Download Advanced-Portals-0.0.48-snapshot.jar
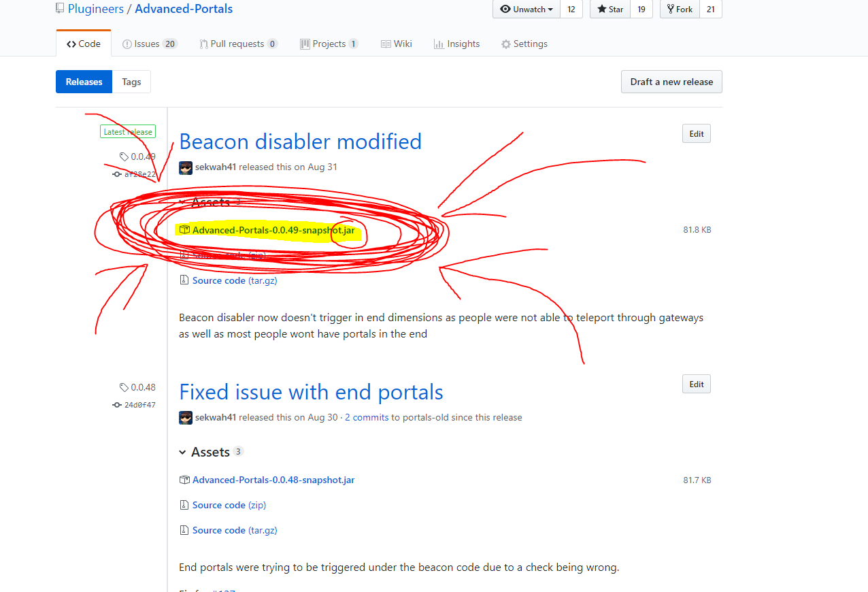Viewport: 868px width, 592px height. 273,480
